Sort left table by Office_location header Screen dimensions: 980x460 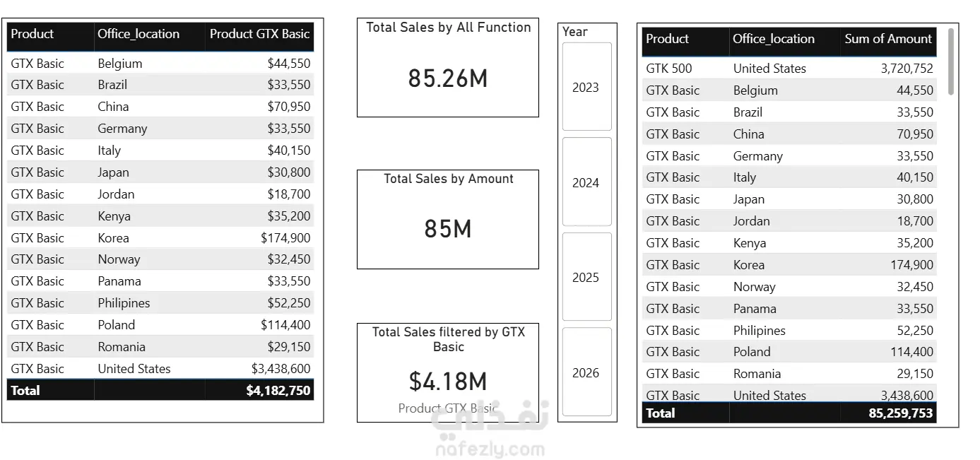point(149,34)
